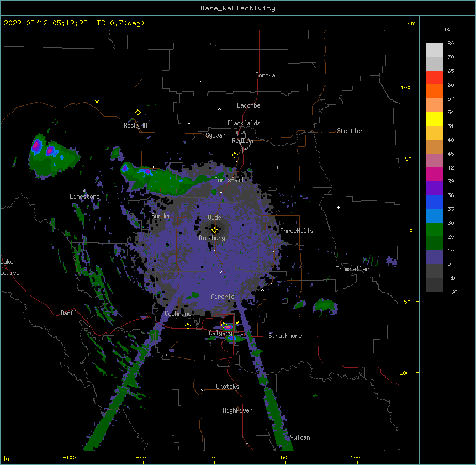
Task: Click the Sundre city label
Action: (161, 216)
